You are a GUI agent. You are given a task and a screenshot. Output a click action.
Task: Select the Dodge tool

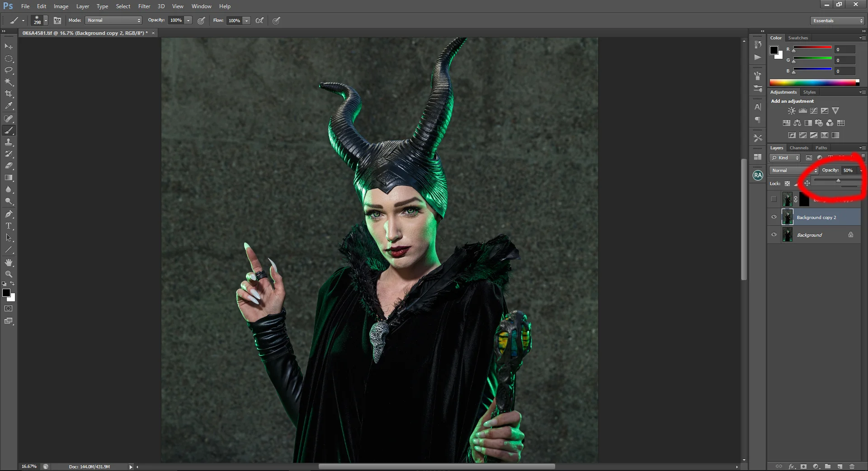coord(9,201)
